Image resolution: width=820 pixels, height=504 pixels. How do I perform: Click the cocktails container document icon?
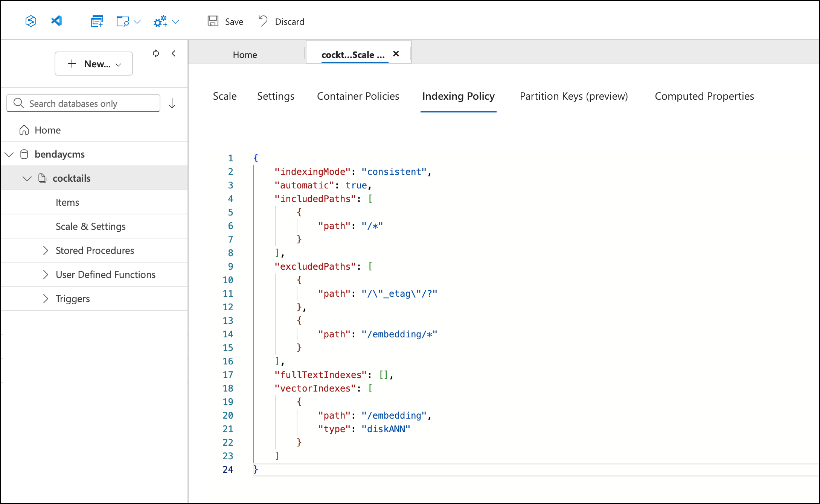[x=42, y=178]
